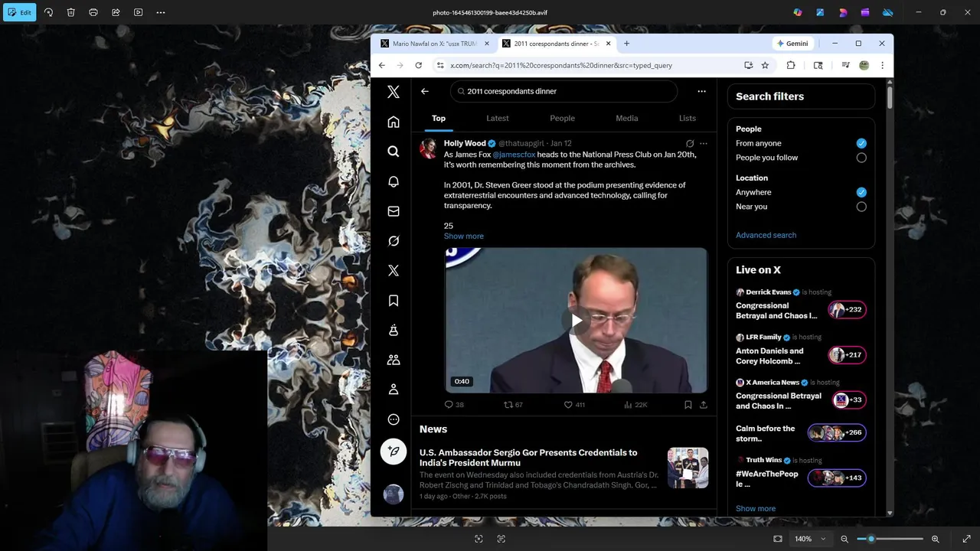
Task: Share the photo using the share icon
Action: click(x=116, y=12)
